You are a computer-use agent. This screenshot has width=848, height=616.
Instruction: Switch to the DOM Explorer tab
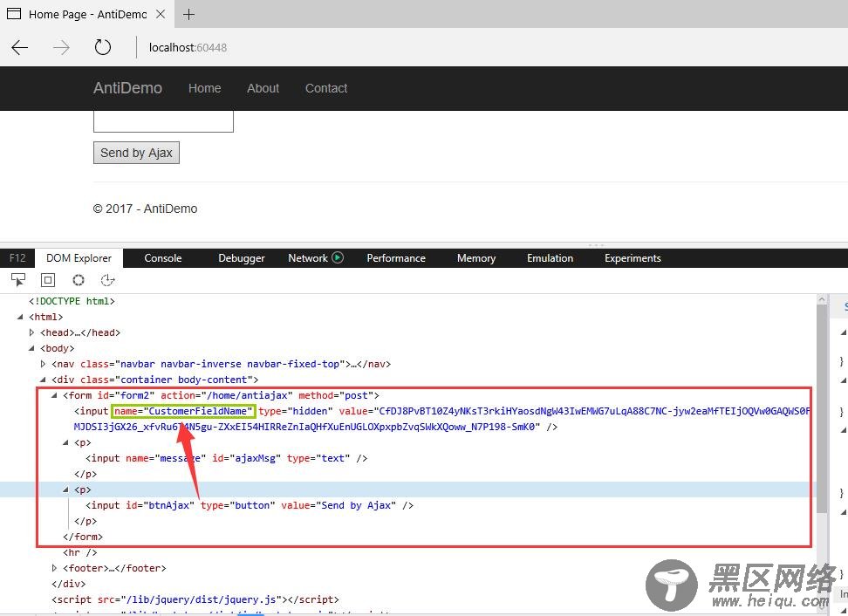(79, 258)
